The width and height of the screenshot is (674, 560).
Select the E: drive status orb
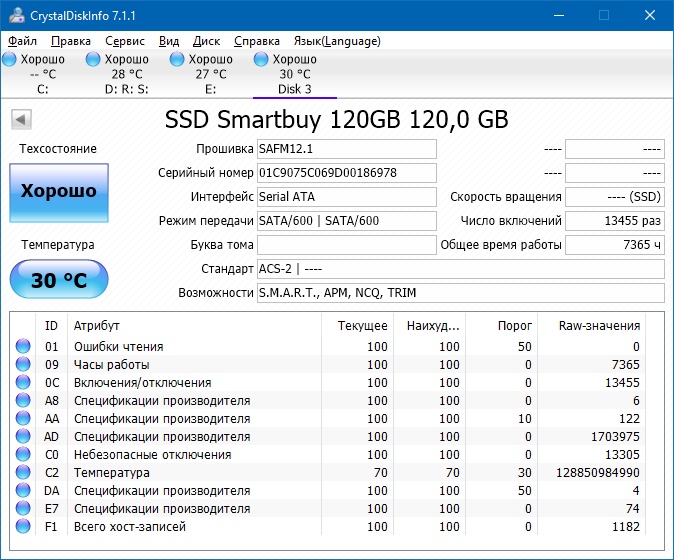coord(178,60)
